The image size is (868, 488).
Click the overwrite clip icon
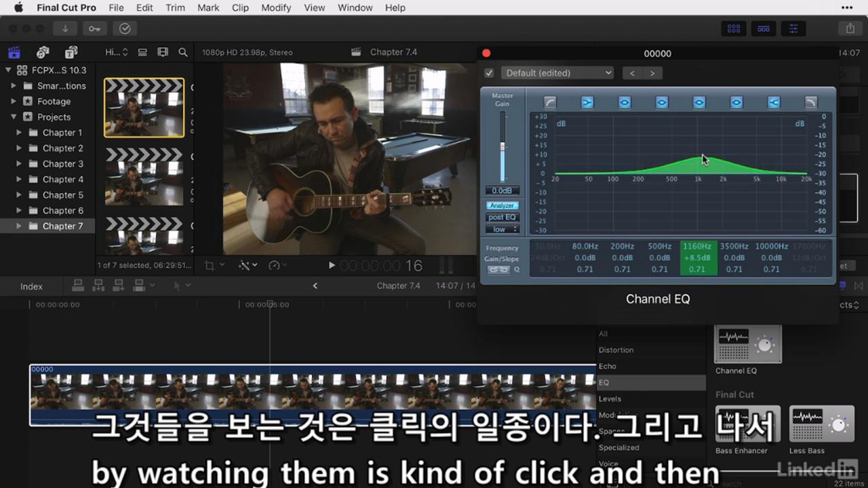(x=140, y=285)
